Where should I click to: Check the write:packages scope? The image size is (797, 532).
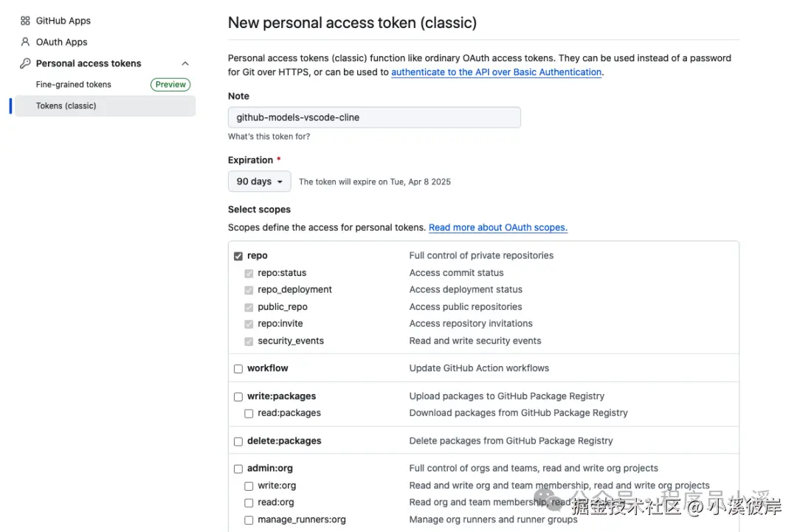tap(238, 397)
